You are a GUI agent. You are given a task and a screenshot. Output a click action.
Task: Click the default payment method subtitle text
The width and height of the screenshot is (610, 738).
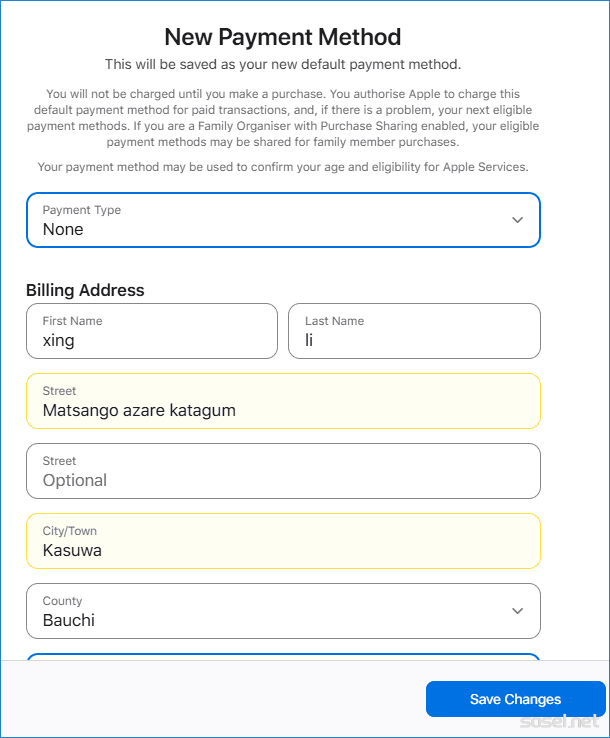[283, 65]
